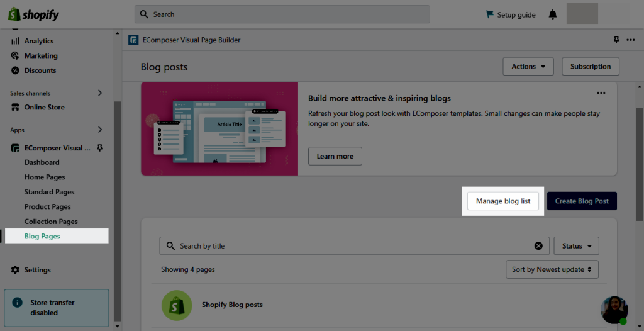Click the pin icon in app header
The width and height of the screenshot is (644, 331).
[x=616, y=40]
